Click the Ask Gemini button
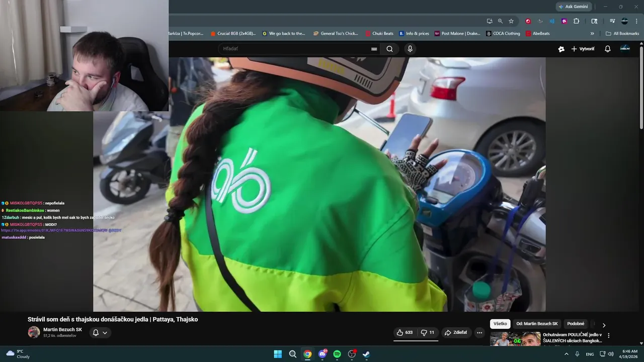The height and width of the screenshot is (362, 644). tap(574, 7)
